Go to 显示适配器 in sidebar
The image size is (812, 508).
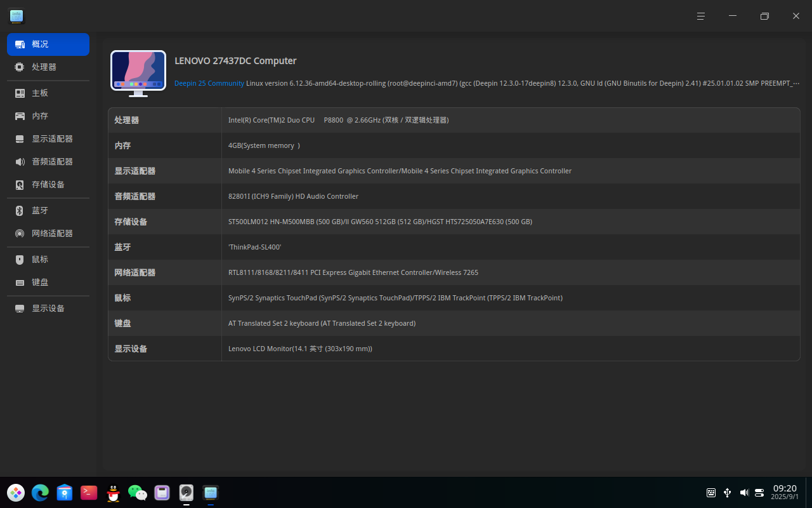pyautogui.click(x=48, y=139)
